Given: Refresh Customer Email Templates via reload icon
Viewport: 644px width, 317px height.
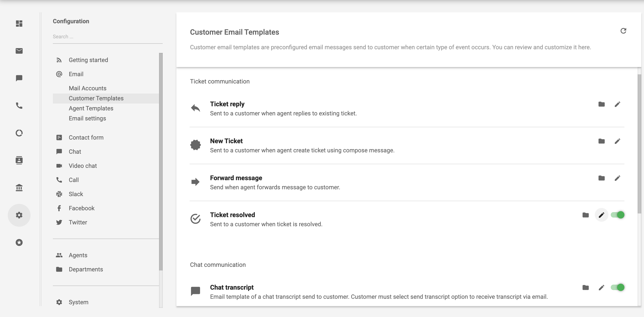Looking at the screenshot, I should 623,30.
